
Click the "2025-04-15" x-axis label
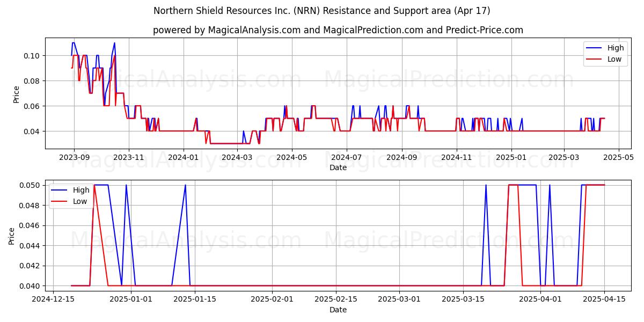pyautogui.click(x=605, y=299)
